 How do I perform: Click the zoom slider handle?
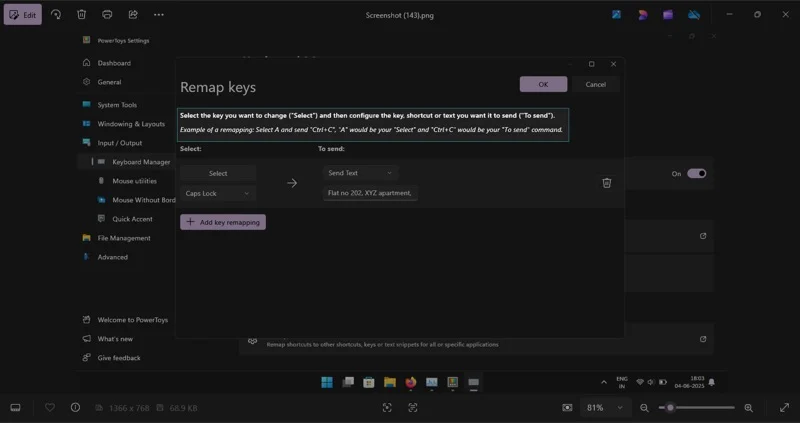(670, 408)
